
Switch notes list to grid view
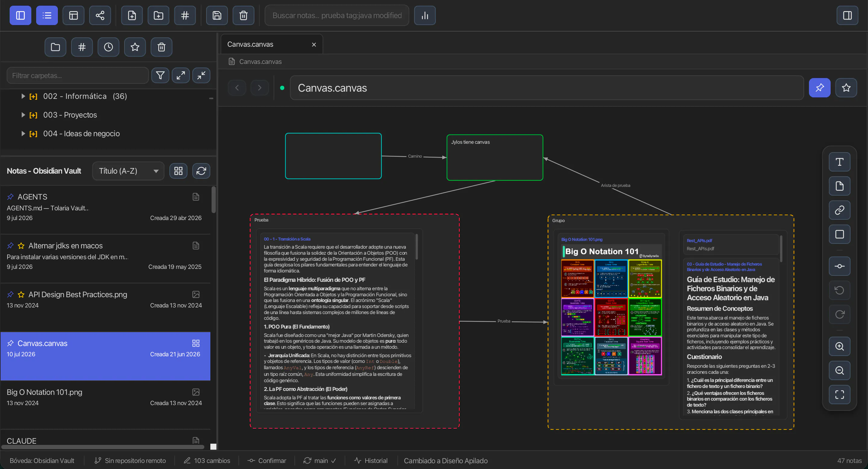pyautogui.click(x=178, y=171)
